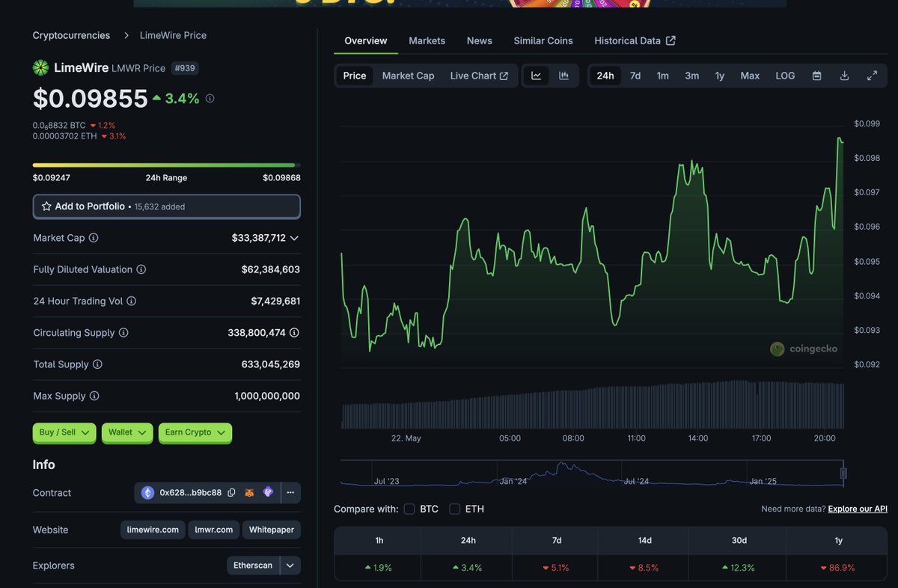Click the Jan '24 area of the timeline navigator
The height and width of the screenshot is (588, 898).
513,481
